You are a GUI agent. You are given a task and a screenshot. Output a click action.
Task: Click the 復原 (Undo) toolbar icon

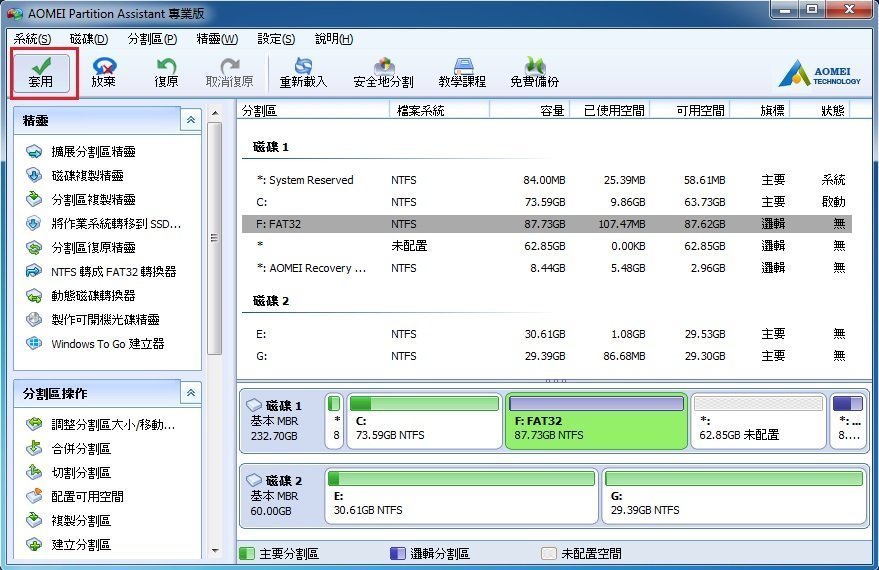point(166,73)
